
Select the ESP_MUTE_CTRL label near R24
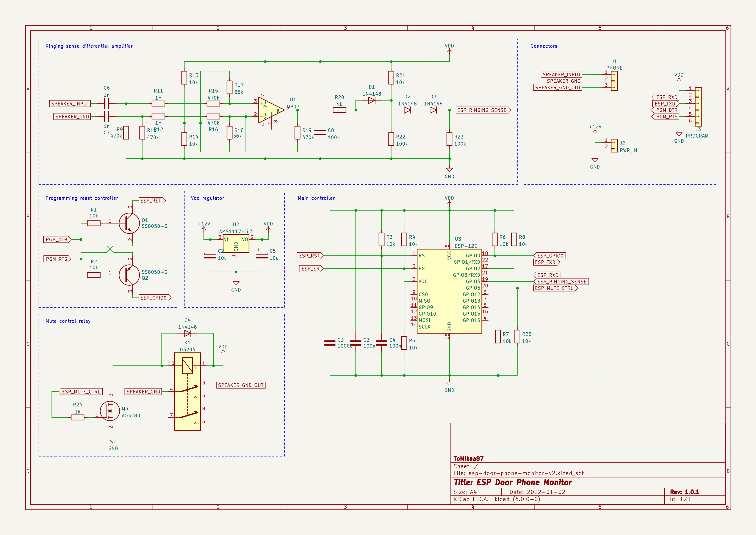click(81, 392)
